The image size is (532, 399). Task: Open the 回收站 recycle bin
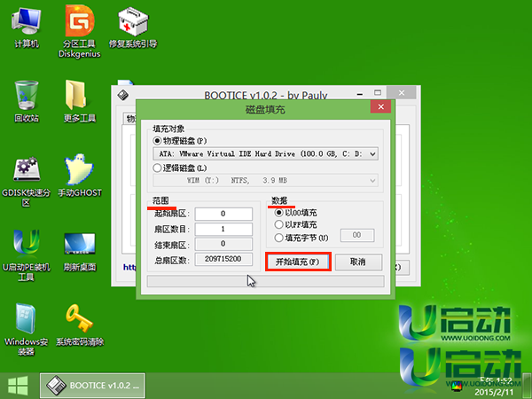(x=27, y=101)
